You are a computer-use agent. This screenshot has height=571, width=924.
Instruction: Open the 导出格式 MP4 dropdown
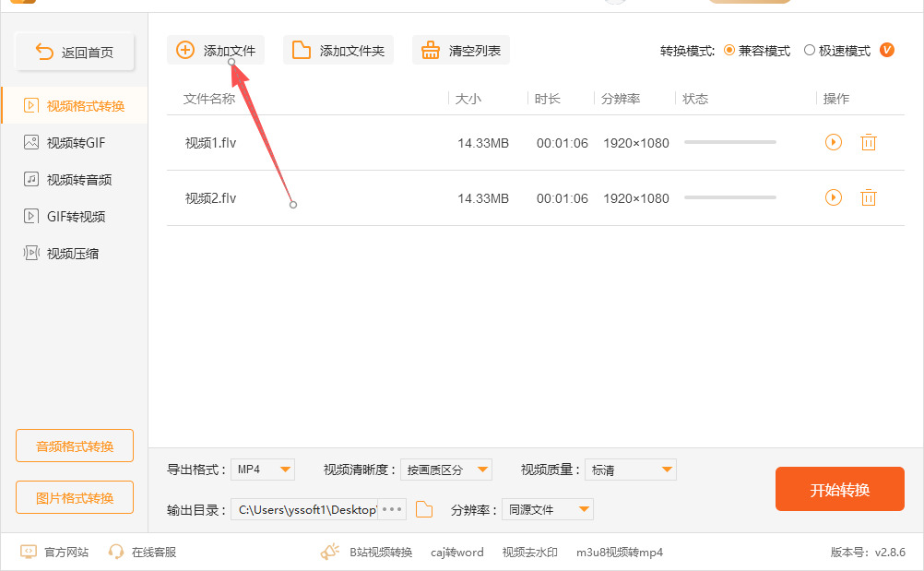(x=262, y=469)
